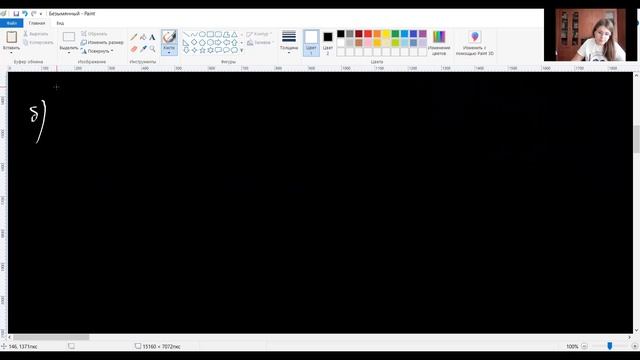This screenshot has height=360, width=640.
Task: Pick the green color swatch
Action: (396, 34)
